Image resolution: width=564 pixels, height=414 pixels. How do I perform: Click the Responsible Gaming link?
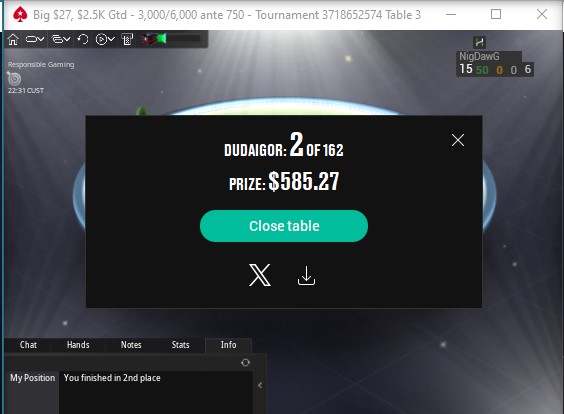pyautogui.click(x=41, y=64)
